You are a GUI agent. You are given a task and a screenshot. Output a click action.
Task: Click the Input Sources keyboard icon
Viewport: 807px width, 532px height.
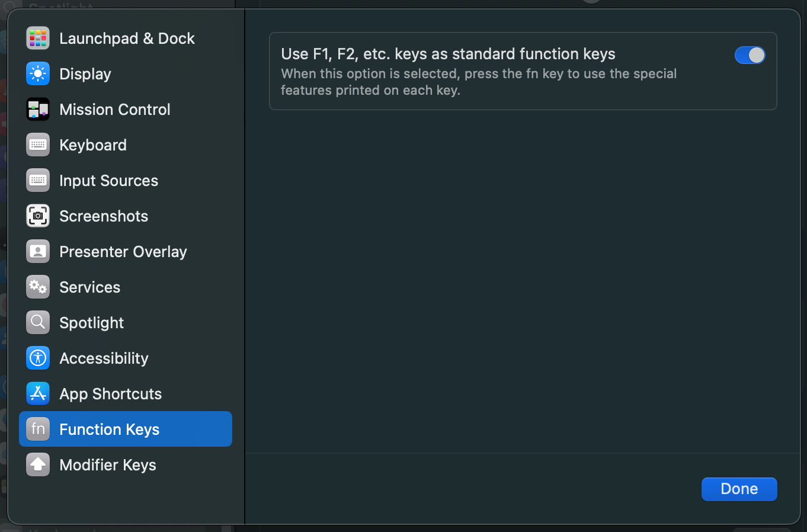pos(38,181)
